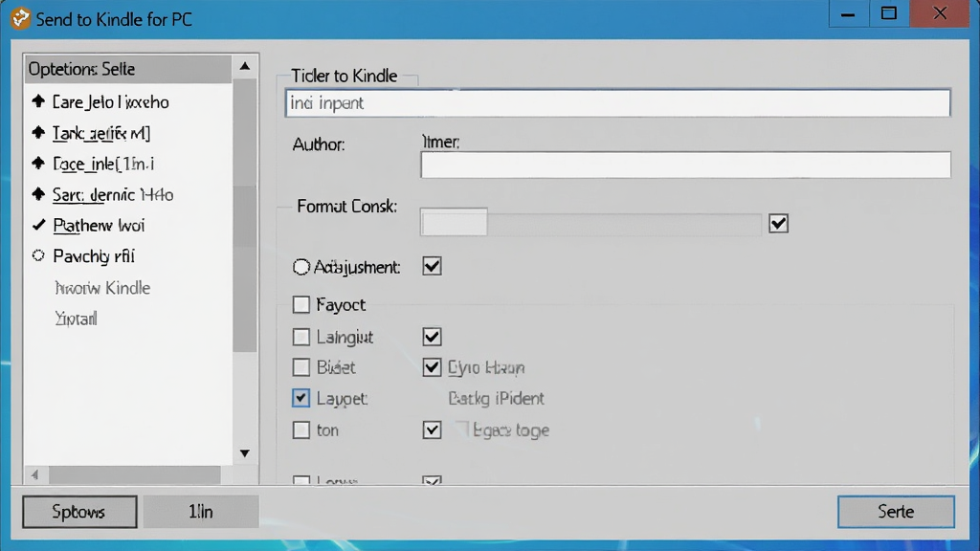Click the list scroll up arrow
The image size is (980, 551).
tap(245, 66)
